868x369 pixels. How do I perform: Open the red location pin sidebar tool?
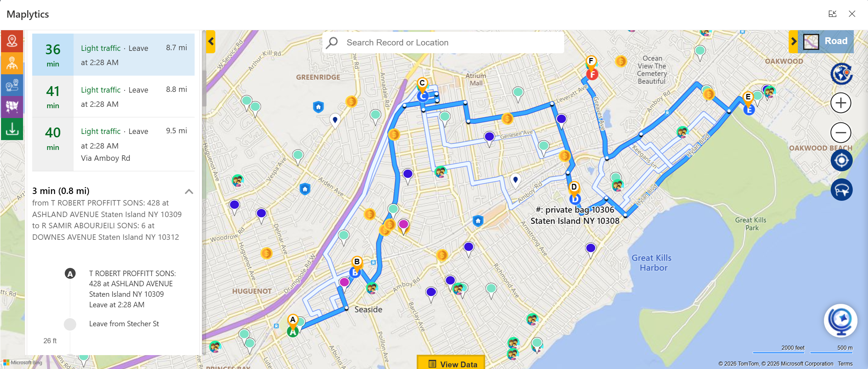(x=12, y=41)
